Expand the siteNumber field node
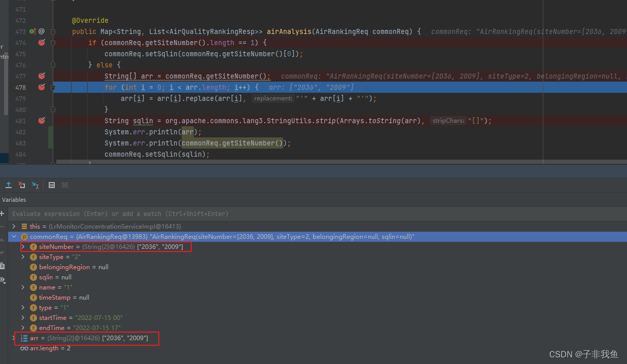 23,247
